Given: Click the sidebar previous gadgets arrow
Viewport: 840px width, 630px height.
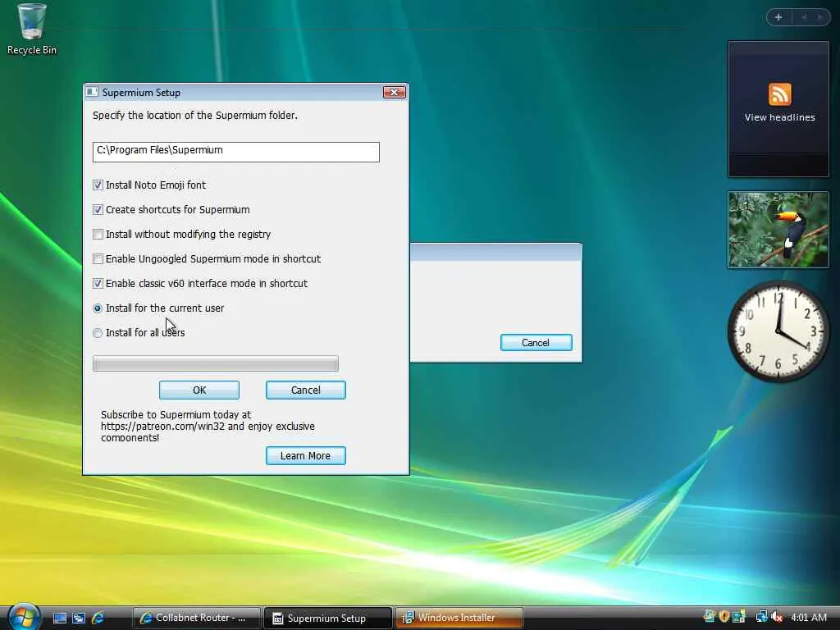Looking at the screenshot, I should (804, 17).
